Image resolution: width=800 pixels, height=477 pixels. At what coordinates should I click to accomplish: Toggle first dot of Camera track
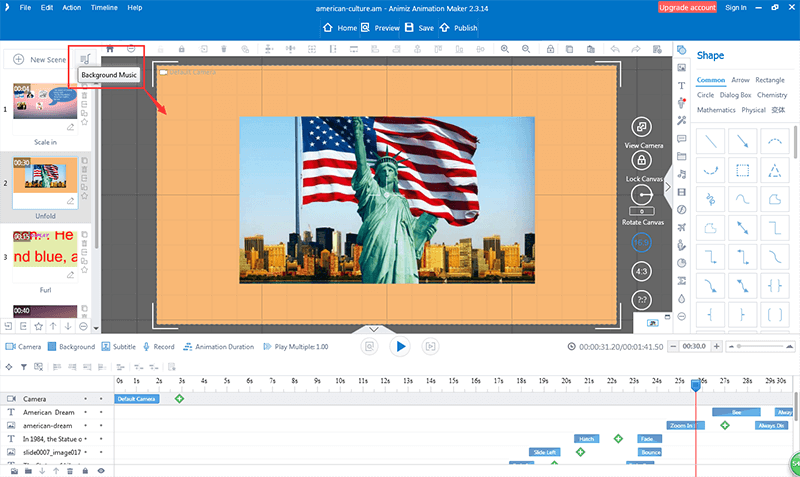pos(85,399)
